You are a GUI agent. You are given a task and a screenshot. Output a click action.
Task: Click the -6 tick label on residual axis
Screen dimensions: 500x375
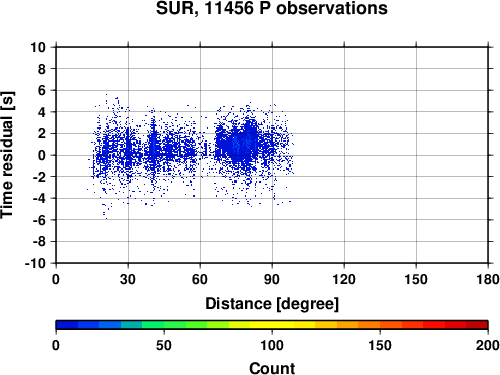[39, 220]
